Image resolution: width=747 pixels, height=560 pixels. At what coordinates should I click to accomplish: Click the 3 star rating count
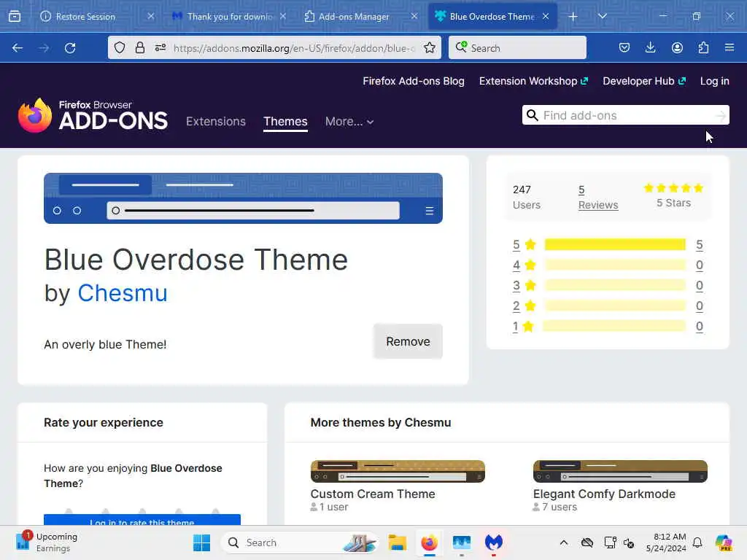tap(700, 286)
